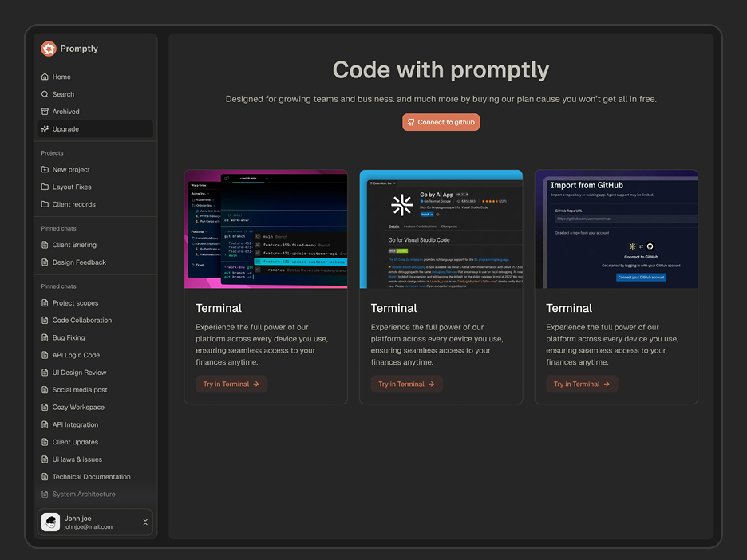Screen dimensions: 747x560
Task: Click Try in Terminal on Import from GitHub card
Action: pos(582,384)
